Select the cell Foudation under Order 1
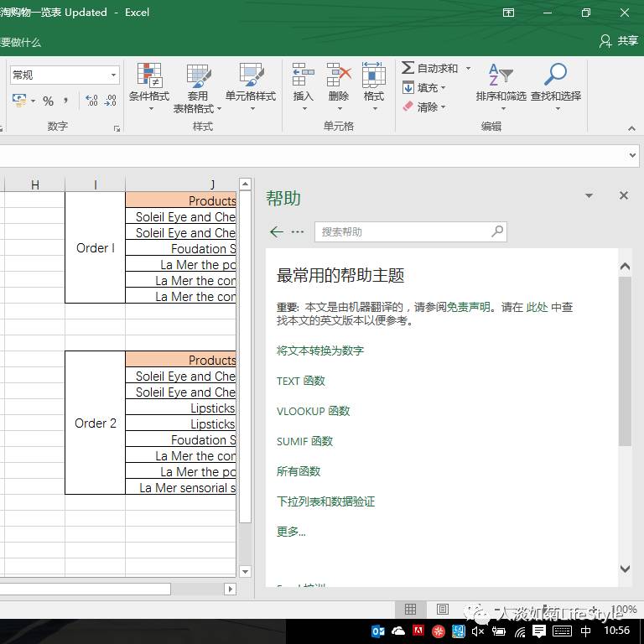Image resolution: width=644 pixels, height=644 pixels. tap(181, 248)
